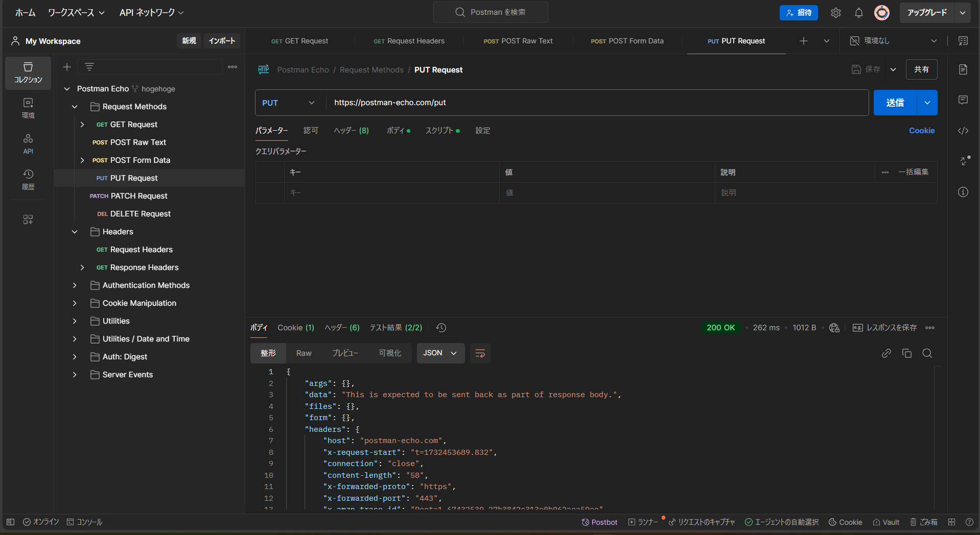Search within the response body

click(x=927, y=353)
